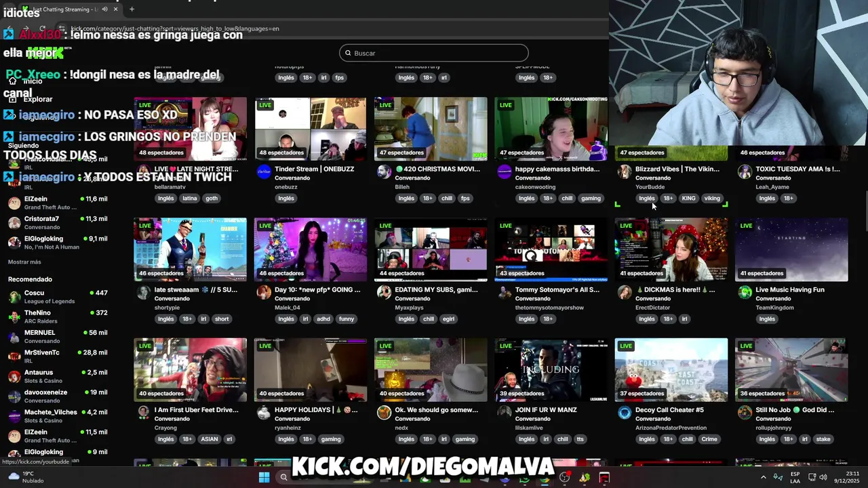The image size is (868, 488).
Task: Select the stake tag under rollupjohnnyy
Action: pyautogui.click(x=823, y=439)
